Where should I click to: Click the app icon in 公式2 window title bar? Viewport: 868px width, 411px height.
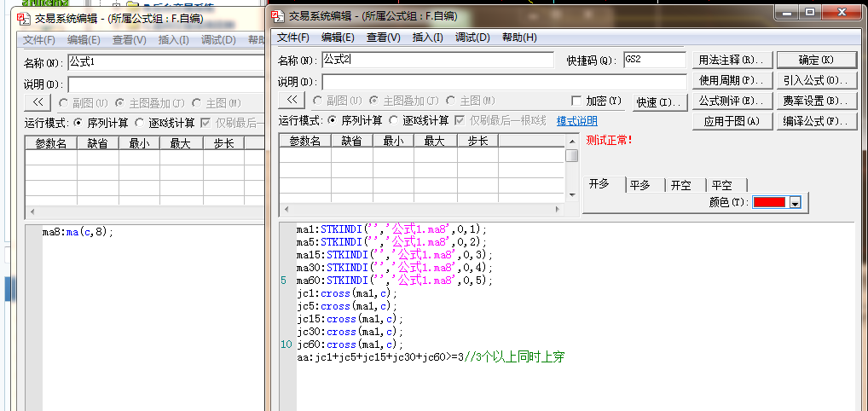click(x=276, y=16)
